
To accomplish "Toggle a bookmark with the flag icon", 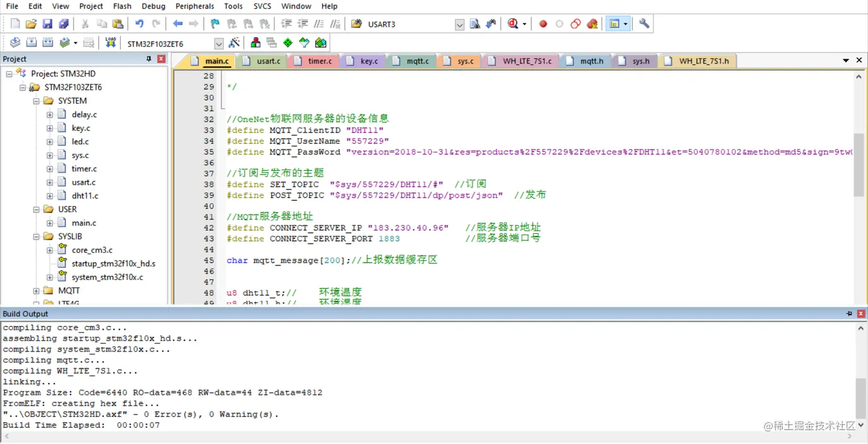I will tap(215, 24).
